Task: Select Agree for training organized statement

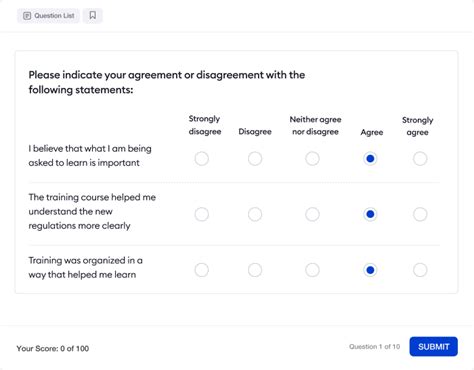Action: click(370, 270)
